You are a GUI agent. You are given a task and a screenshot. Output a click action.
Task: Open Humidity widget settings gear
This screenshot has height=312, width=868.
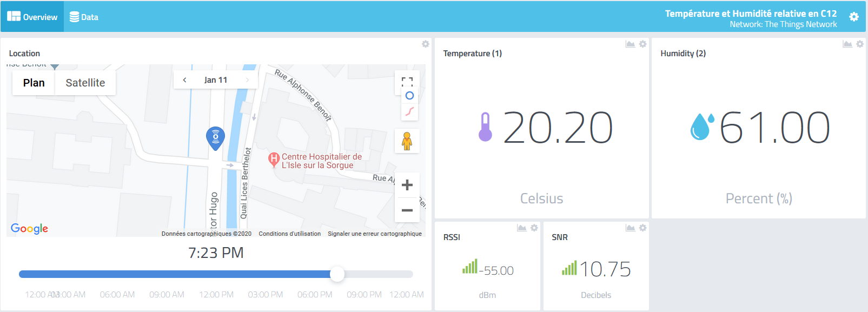point(860,44)
